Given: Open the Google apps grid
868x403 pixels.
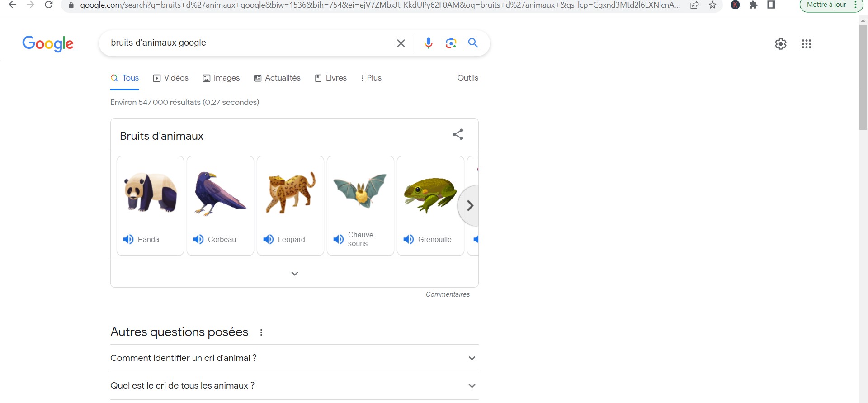Looking at the screenshot, I should click(x=806, y=44).
